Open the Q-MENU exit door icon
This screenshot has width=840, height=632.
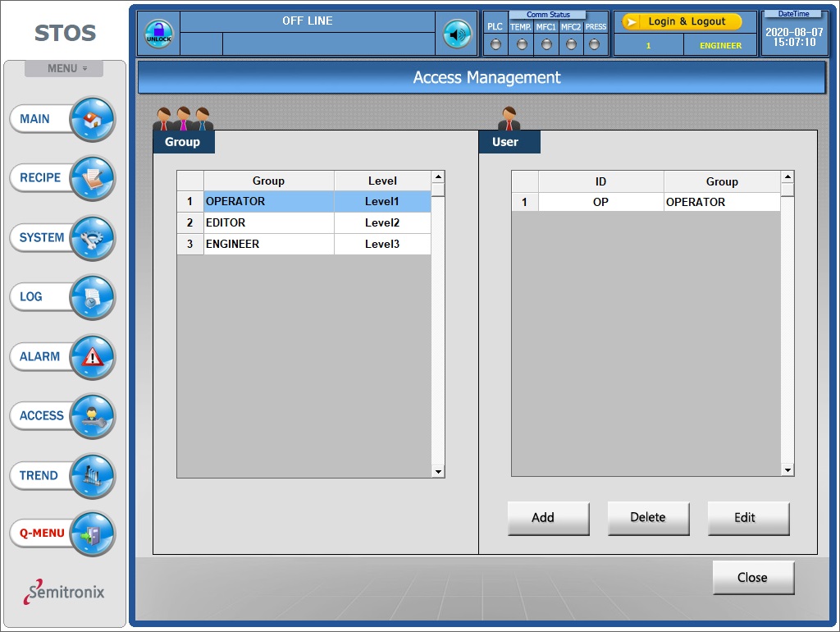tap(92, 534)
